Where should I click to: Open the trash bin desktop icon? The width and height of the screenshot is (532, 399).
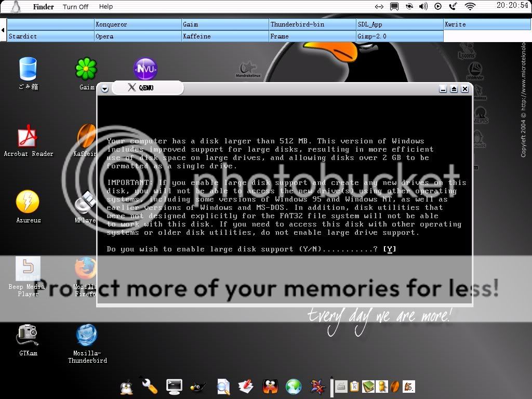28,69
